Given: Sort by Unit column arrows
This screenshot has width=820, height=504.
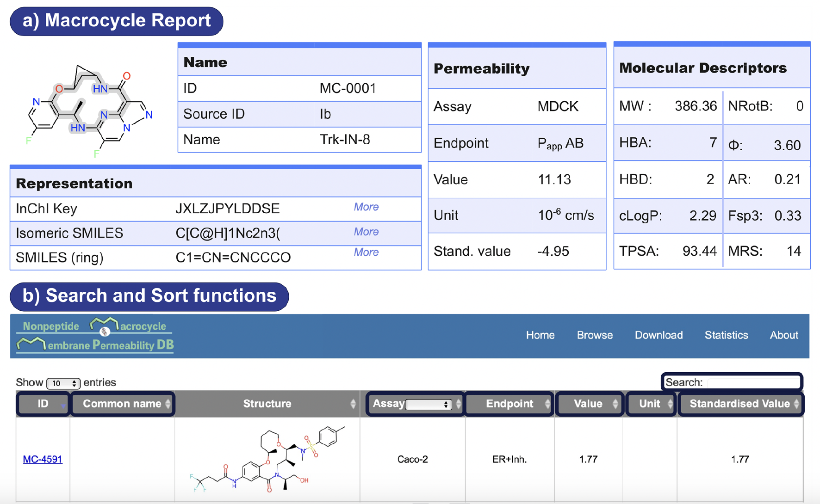Looking at the screenshot, I should tap(670, 404).
